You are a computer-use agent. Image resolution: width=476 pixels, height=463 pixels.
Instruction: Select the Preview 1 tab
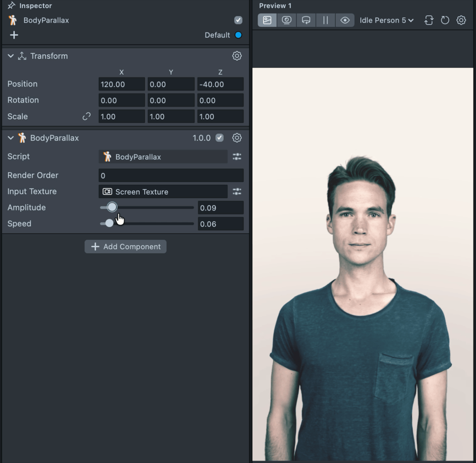275,6
